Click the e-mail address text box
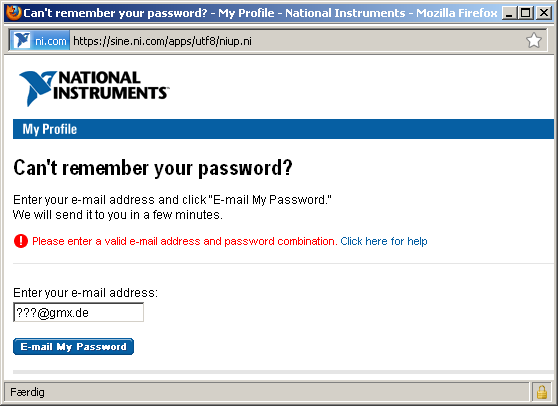The image size is (558, 406). click(x=79, y=312)
